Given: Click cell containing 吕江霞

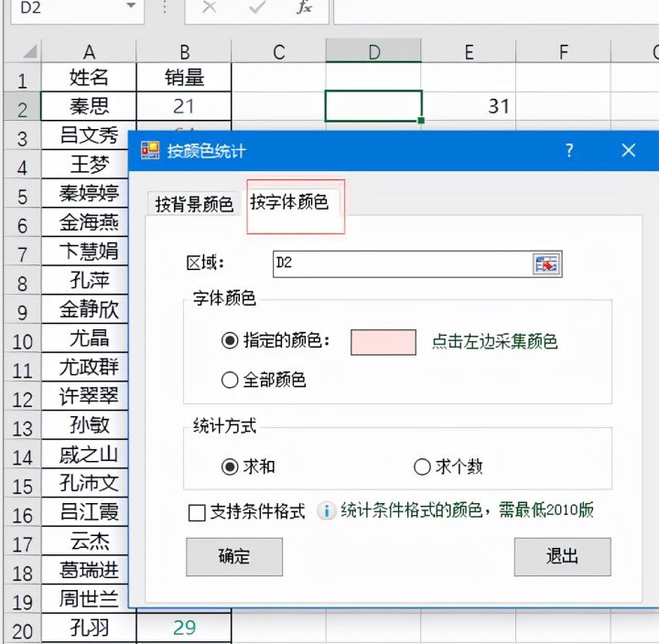Looking at the screenshot, I should click(x=85, y=512).
